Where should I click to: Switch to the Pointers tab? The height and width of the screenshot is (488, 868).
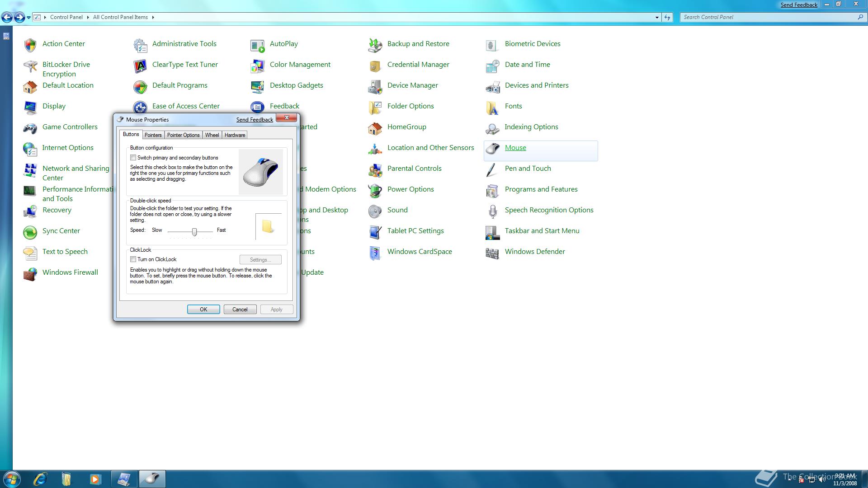point(153,135)
